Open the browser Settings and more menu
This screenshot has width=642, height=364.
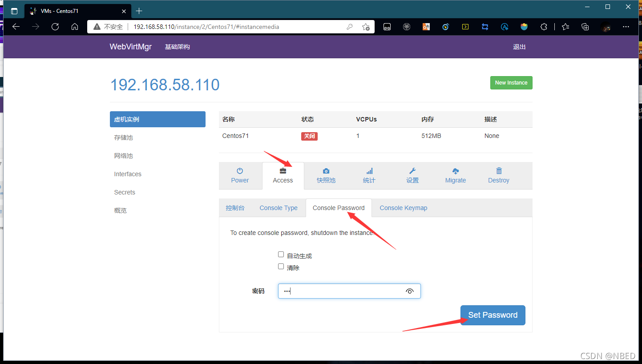(626, 27)
